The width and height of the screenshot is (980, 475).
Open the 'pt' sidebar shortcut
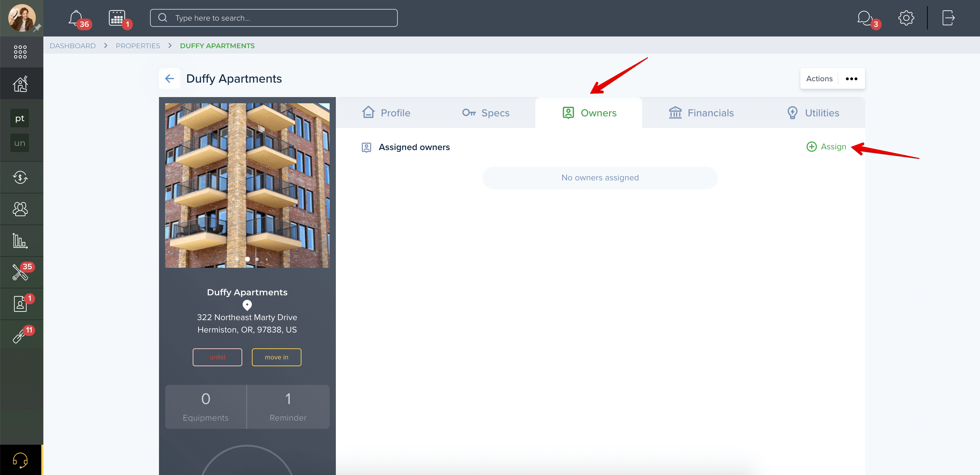click(20, 118)
